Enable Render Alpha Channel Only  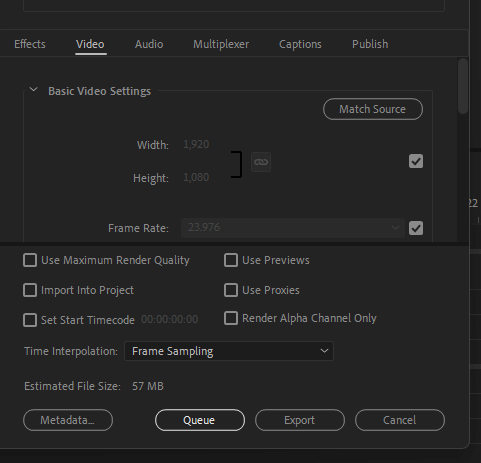231,318
